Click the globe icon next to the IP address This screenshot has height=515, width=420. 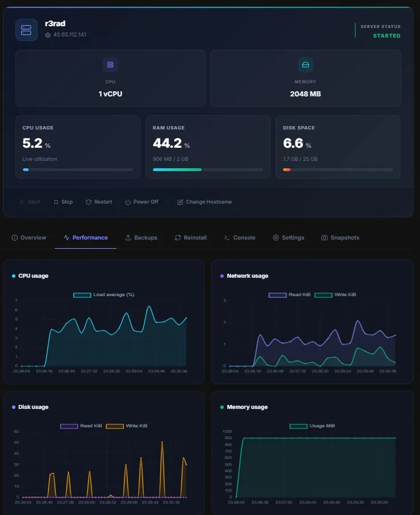click(x=48, y=35)
